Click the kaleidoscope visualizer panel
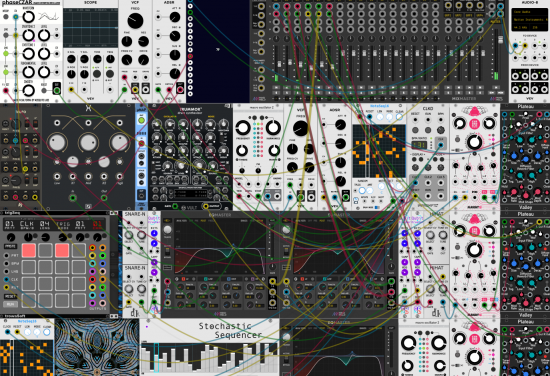Viewport: 550px width, 376px height. click(x=97, y=347)
